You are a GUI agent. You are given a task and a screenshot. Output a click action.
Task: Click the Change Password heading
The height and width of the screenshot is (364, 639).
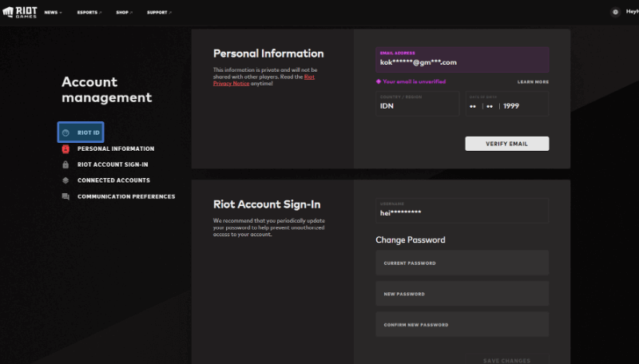point(411,239)
